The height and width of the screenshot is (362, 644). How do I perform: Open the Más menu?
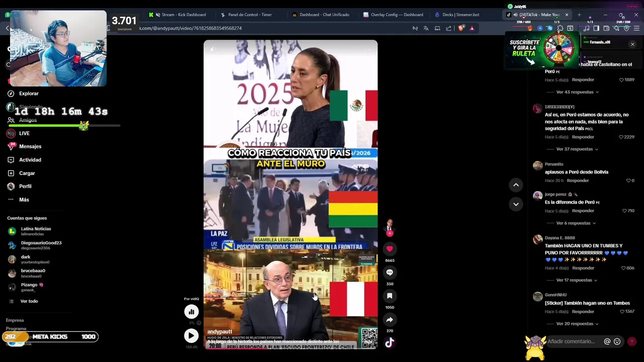24,200
